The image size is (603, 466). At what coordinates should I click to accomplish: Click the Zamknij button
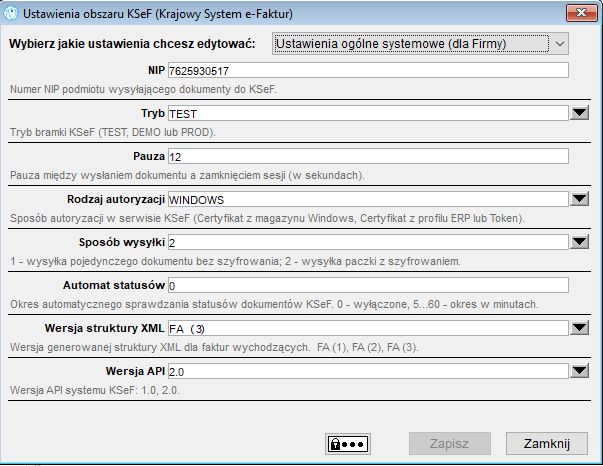[546, 444]
